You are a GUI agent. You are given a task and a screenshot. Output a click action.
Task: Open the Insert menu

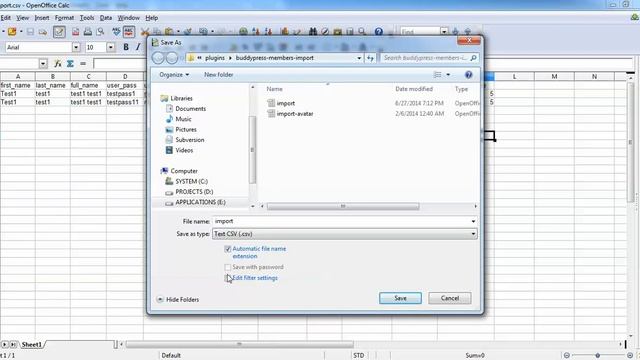click(42, 18)
